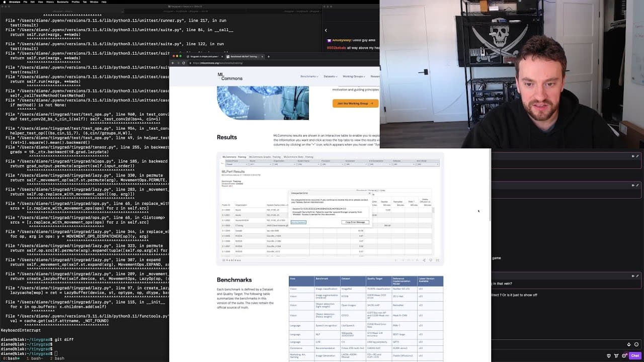Click the ML Commons logo
644x362 pixels.
(230, 76)
